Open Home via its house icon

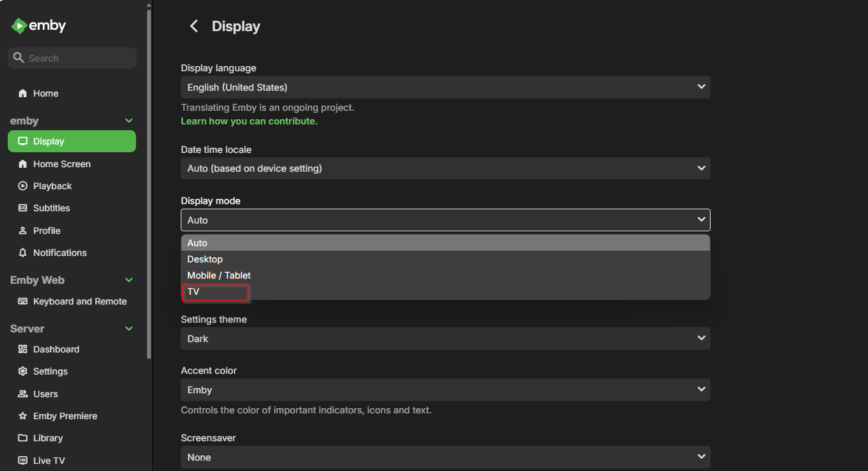coord(23,93)
